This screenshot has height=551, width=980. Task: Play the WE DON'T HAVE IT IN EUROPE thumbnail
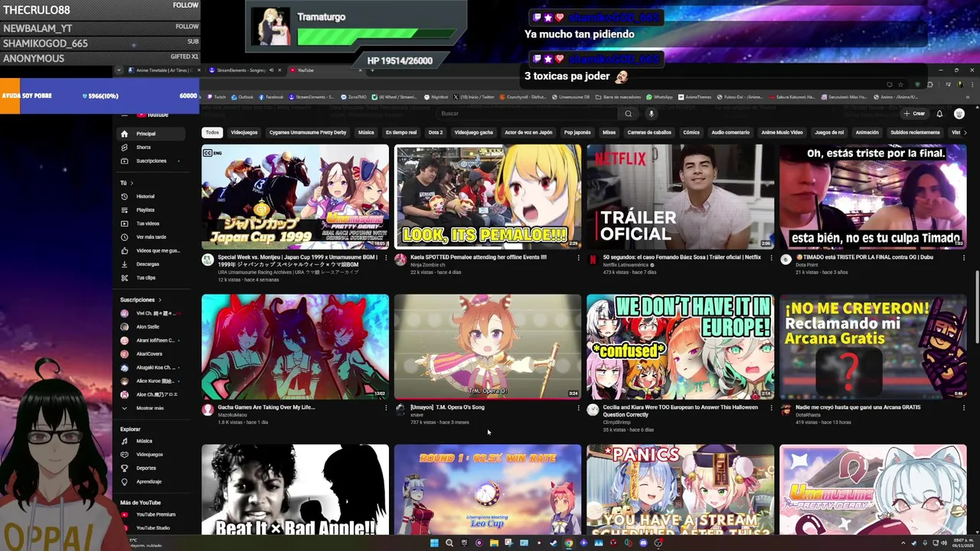click(681, 347)
